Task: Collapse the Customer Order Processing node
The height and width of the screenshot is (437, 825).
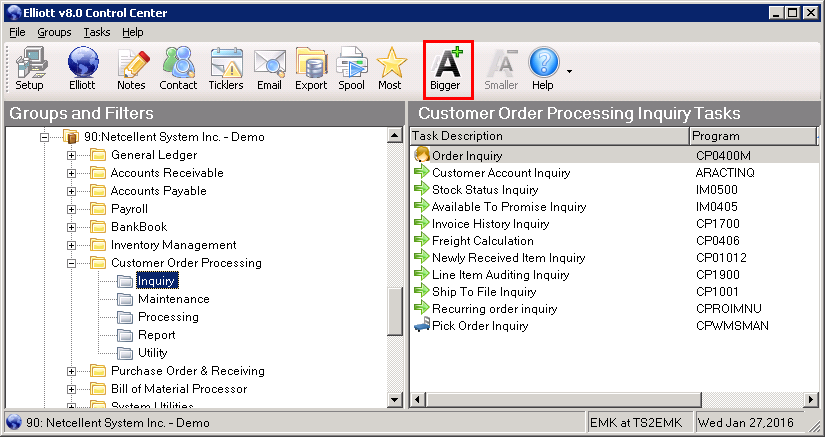Action: 72,263
